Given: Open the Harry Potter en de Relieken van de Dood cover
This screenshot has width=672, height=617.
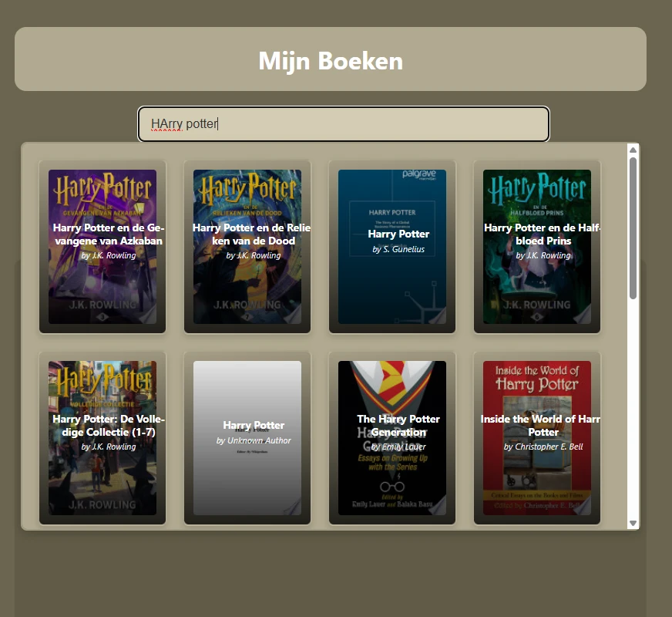Looking at the screenshot, I should 247,193.
